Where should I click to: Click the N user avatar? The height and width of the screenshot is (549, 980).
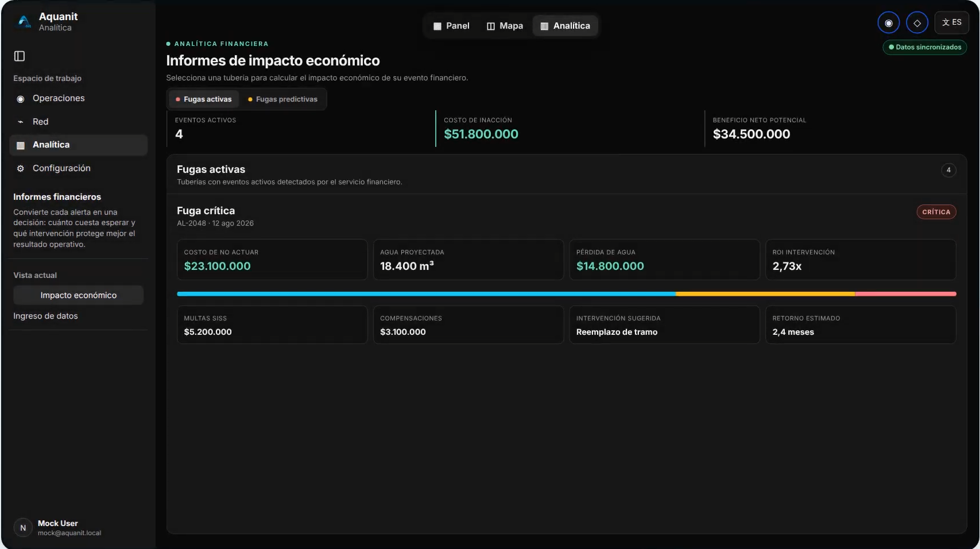(x=23, y=528)
